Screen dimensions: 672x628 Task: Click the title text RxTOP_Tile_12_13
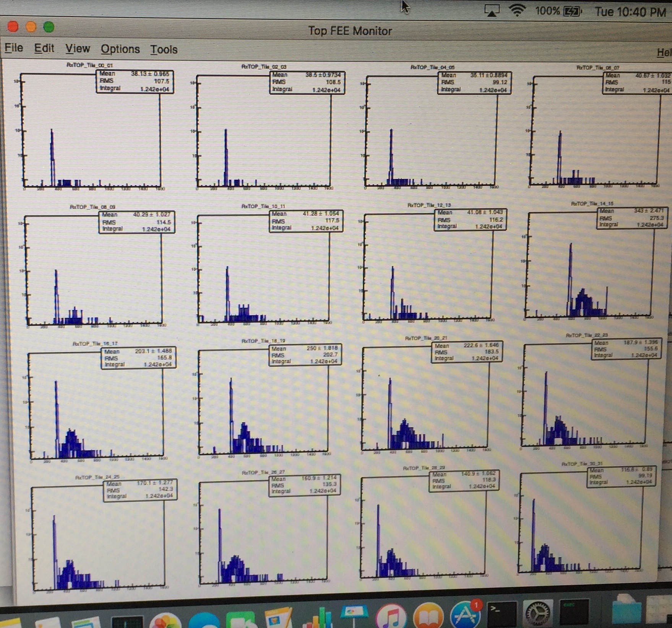pyautogui.click(x=429, y=205)
